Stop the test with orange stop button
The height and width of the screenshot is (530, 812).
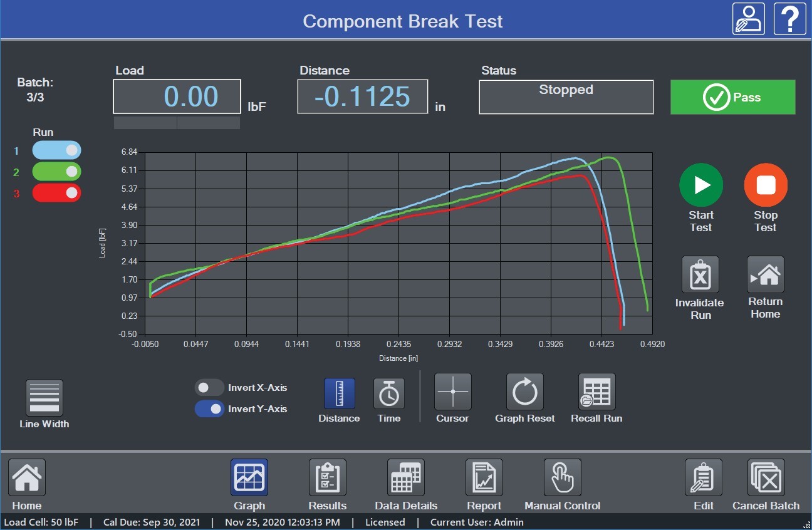click(x=766, y=185)
